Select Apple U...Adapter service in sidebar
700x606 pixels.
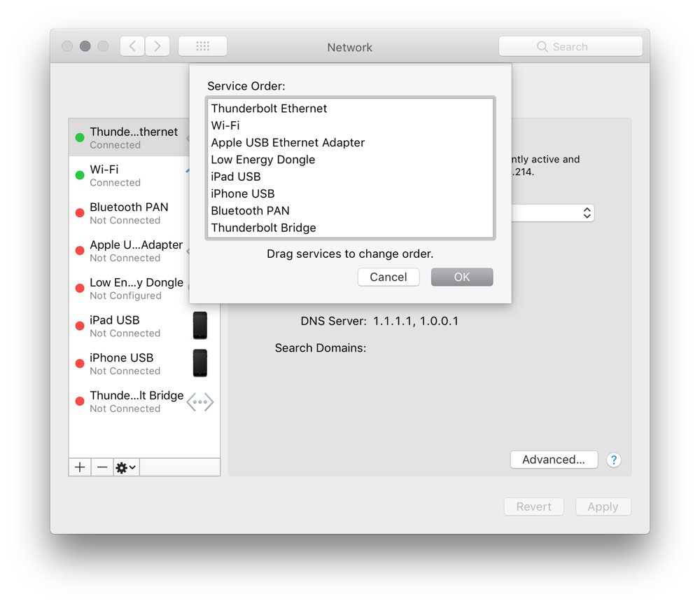pyautogui.click(x=129, y=251)
